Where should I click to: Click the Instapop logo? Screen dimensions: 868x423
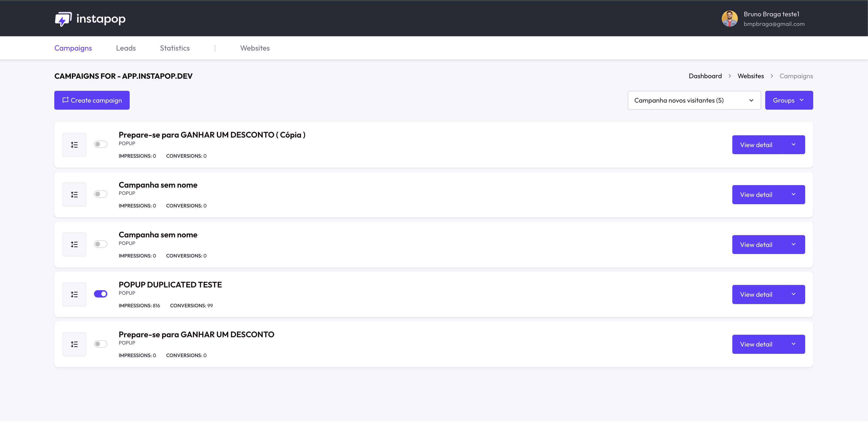coord(90,19)
